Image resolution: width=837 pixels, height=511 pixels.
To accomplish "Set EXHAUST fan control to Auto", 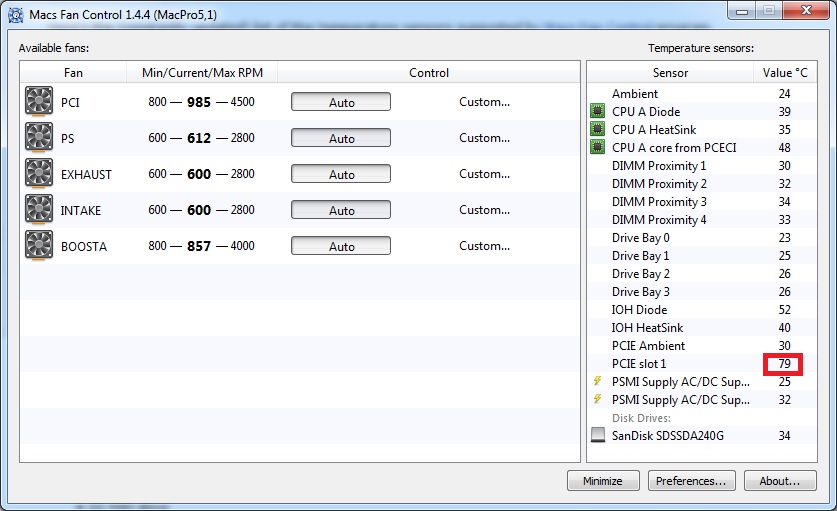I will coord(341,174).
